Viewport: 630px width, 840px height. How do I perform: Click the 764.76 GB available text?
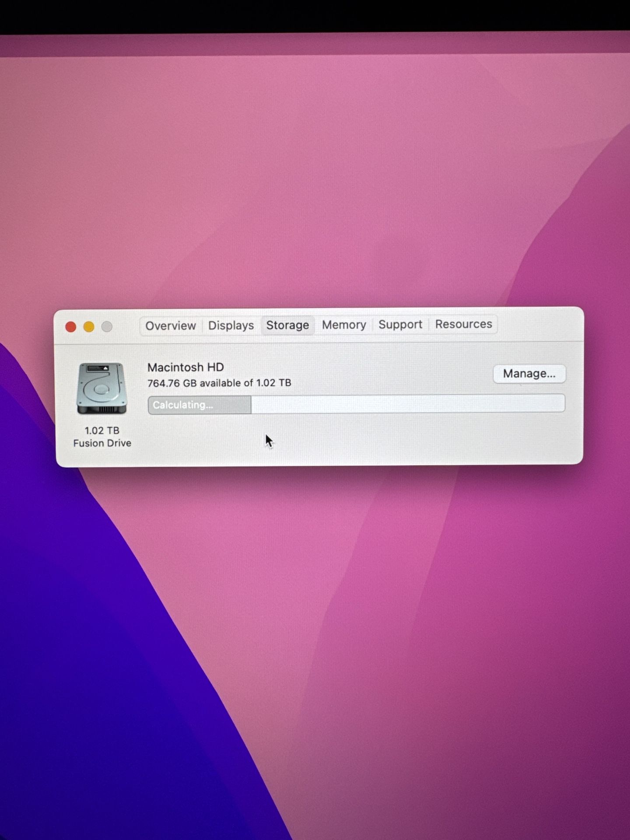point(219,383)
